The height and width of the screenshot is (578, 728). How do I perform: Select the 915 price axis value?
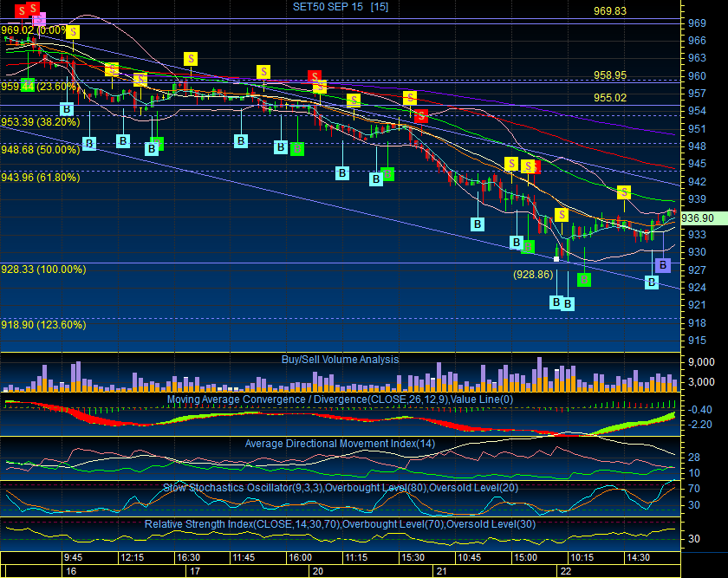pyautogui.click(x=697, y=341)
